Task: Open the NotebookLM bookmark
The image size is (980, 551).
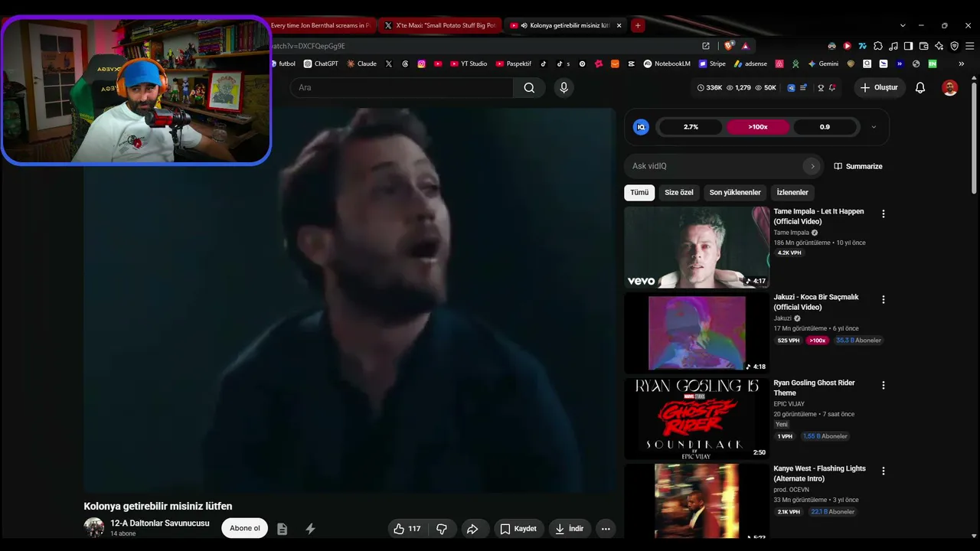Action: coord(667,64)
